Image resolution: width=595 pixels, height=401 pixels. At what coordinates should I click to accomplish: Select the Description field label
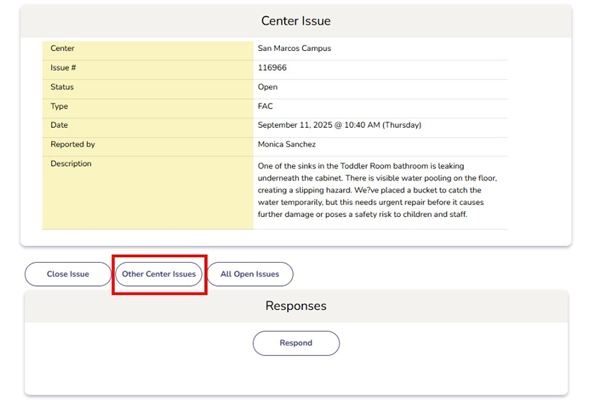tap(71, 164)
